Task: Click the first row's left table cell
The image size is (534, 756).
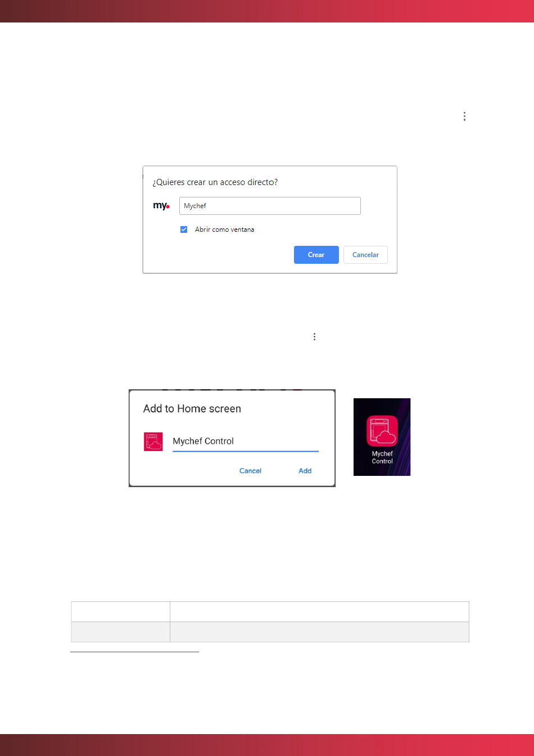Action: 120,611
